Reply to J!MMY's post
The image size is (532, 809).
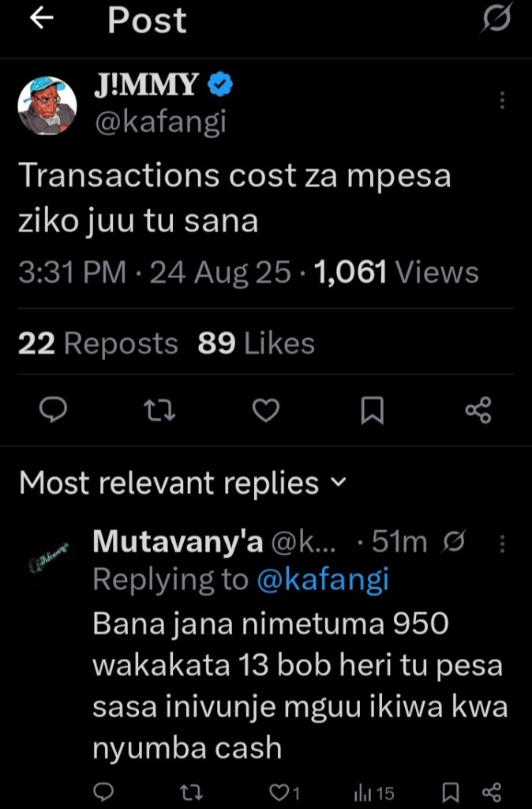pyautogui.click(x=52, y=410)
